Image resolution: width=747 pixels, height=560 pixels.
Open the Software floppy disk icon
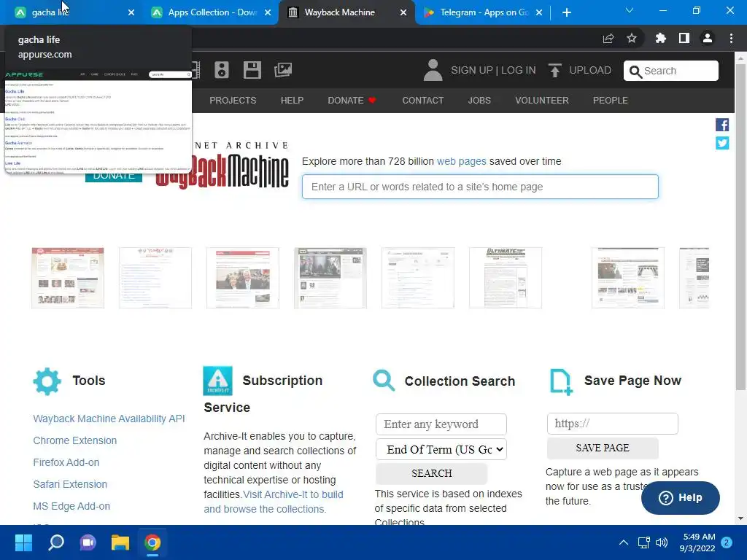[x=252, y=70]
